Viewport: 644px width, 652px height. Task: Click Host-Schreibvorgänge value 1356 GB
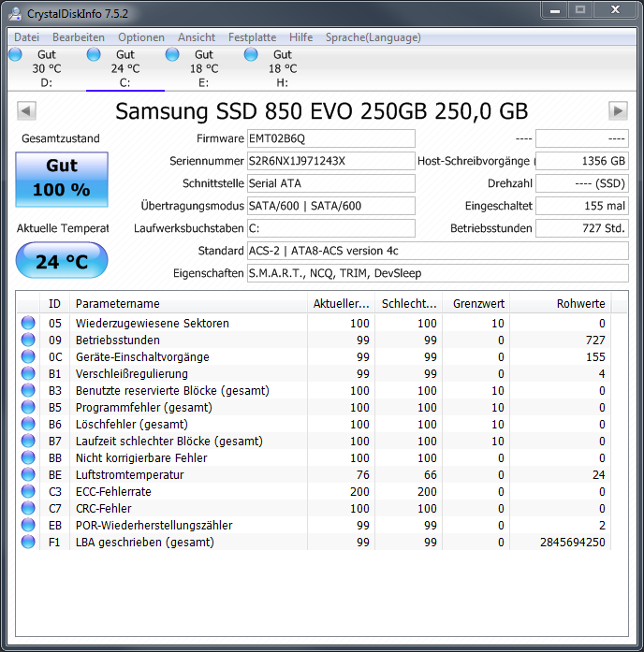(582, 161)
